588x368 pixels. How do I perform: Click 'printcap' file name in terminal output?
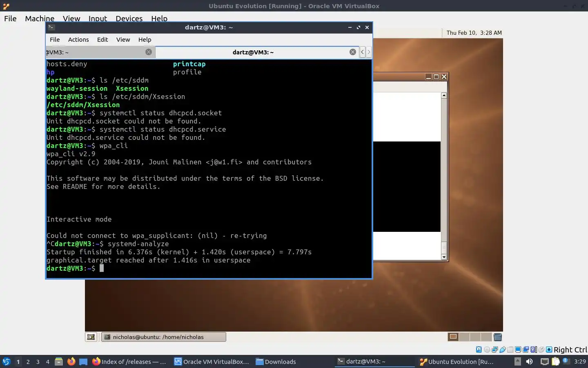pos(189,64)
